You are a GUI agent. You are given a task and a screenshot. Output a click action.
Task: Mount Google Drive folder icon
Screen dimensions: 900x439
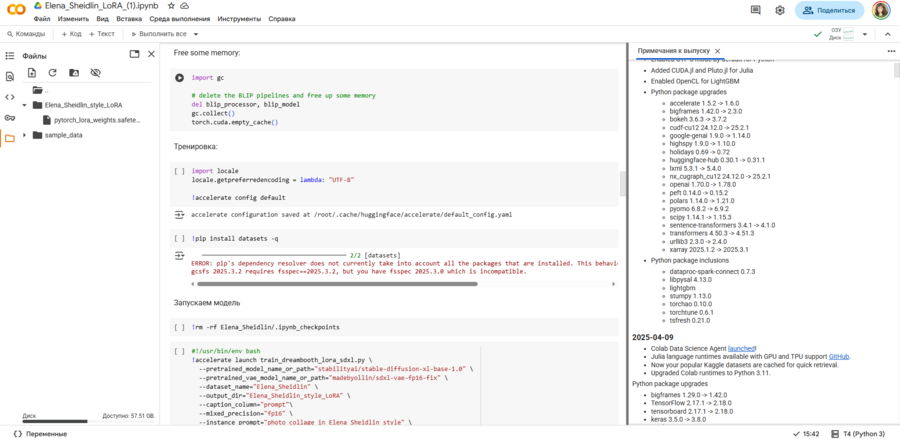tap(74, 73)
